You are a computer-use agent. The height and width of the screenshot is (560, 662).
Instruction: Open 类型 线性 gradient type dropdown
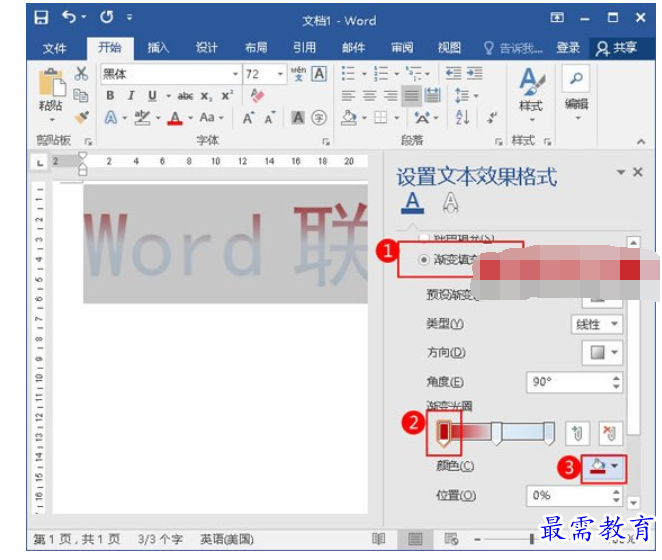pos(597,324)
